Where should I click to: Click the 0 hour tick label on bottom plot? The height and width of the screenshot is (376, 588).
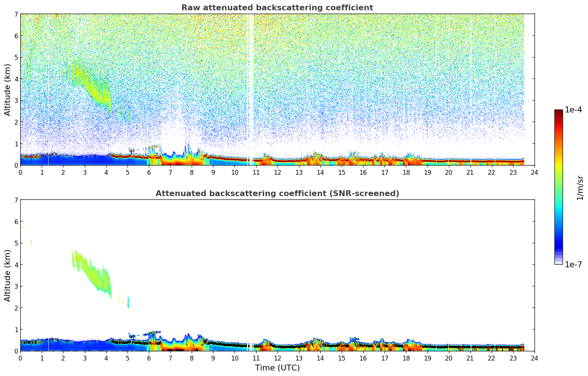tap(20, 358)
